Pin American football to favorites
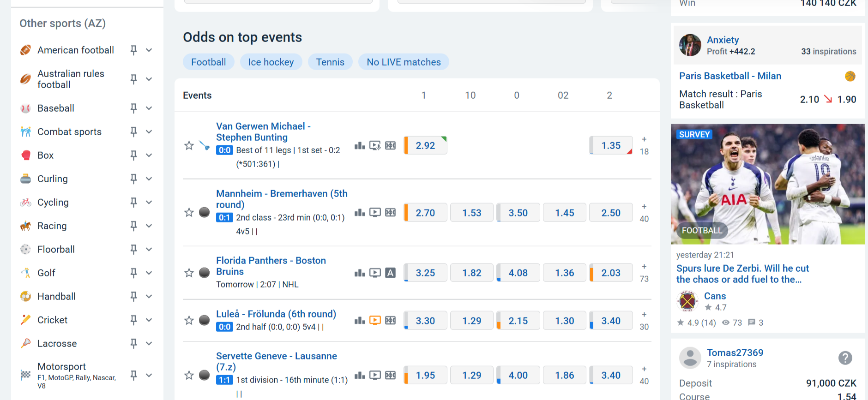The image size is (868, 400). pos(133,50)
